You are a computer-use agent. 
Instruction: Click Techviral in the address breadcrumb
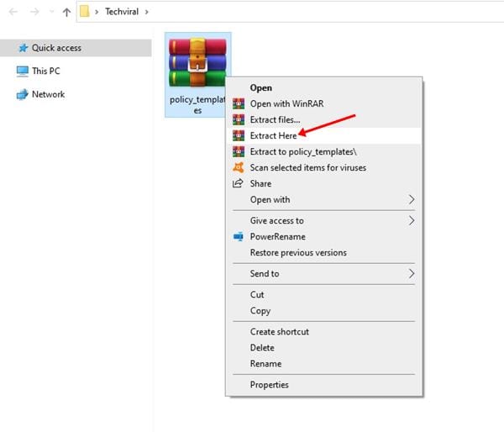pos(122,12)
